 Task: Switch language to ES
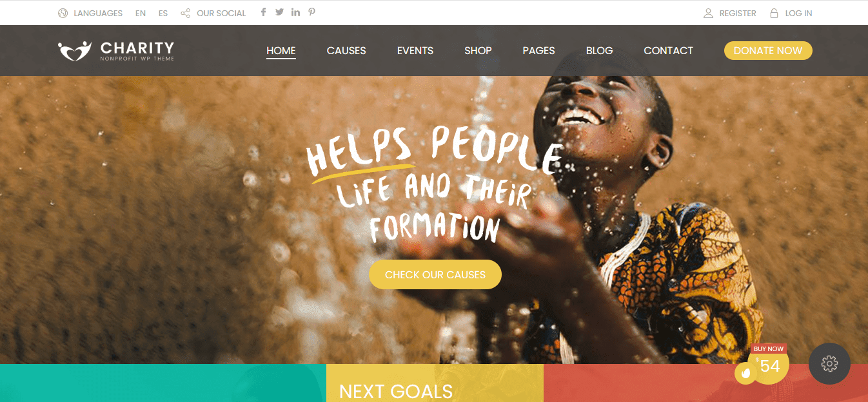point(163,13)
